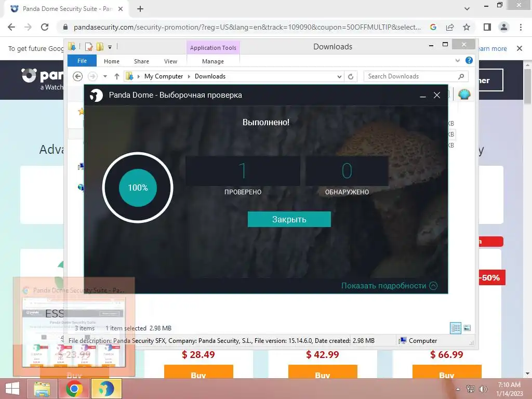
Task: Open the Manage ribbon tab
Action: pyautogui.click(x=212, y=61)
